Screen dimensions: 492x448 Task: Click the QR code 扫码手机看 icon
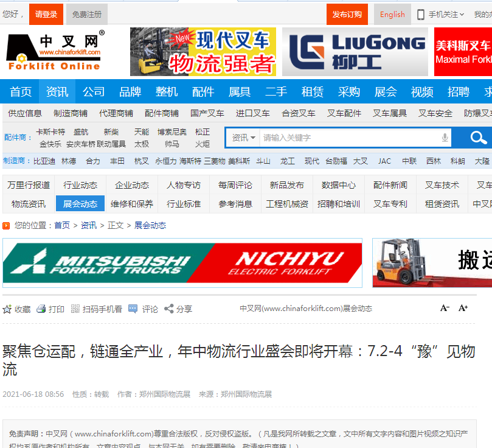pyautogui.click(x=75, y=309)
